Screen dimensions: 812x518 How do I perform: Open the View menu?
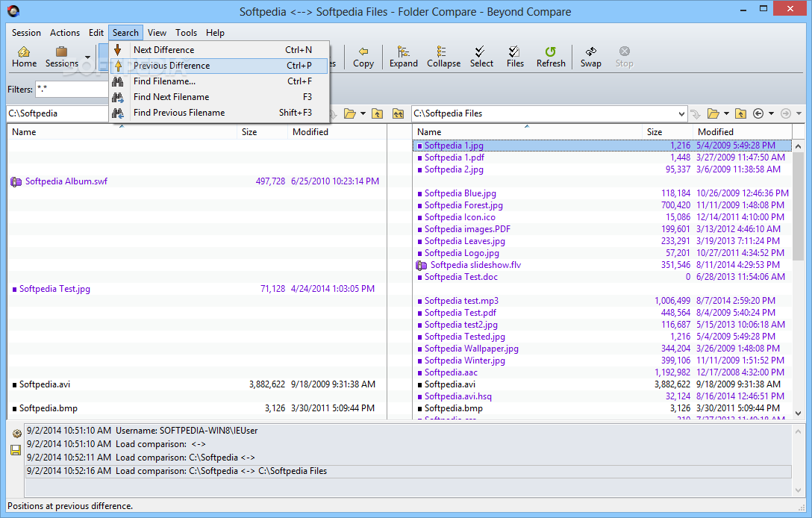pyautogui.click(x=157, y=33)
